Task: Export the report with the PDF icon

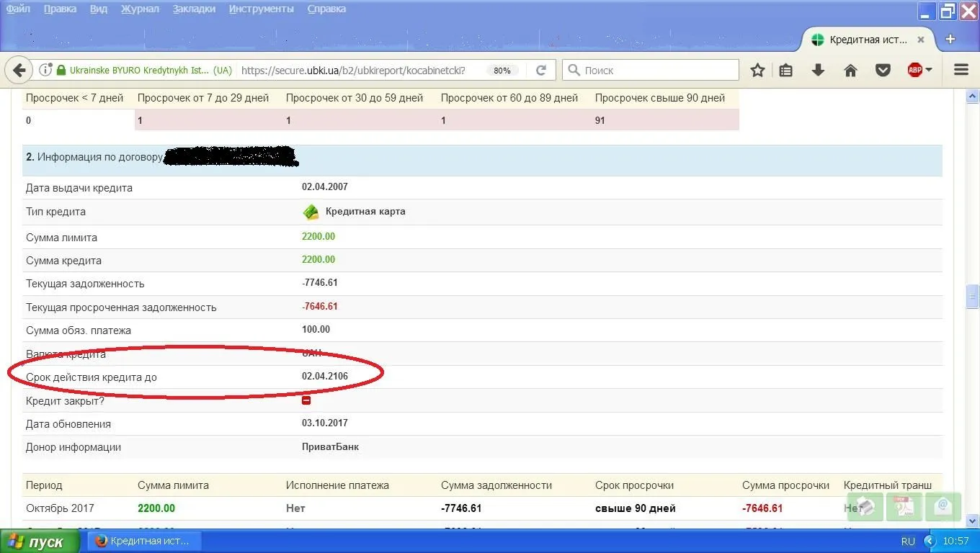Action: coord(905,506)
